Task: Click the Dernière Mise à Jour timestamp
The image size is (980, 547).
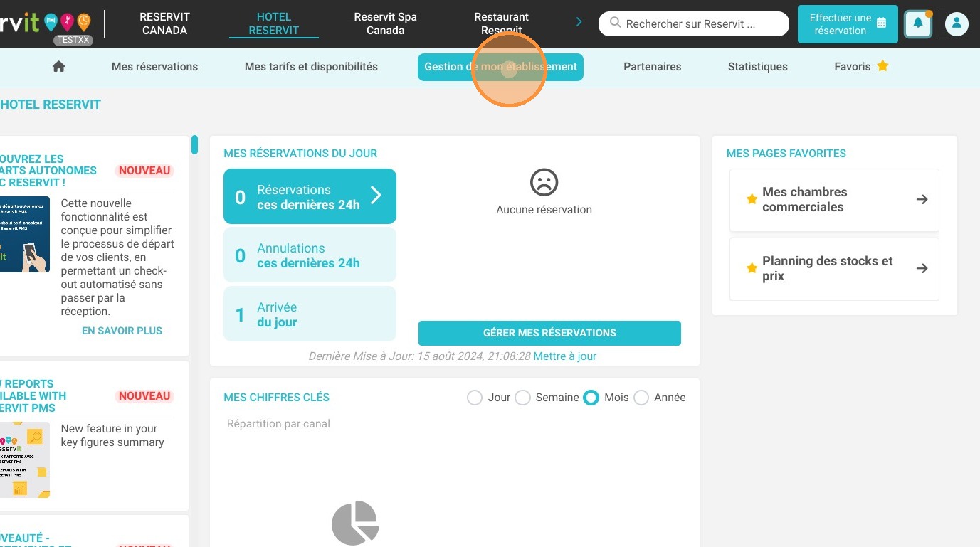Action: pos(419,356)
